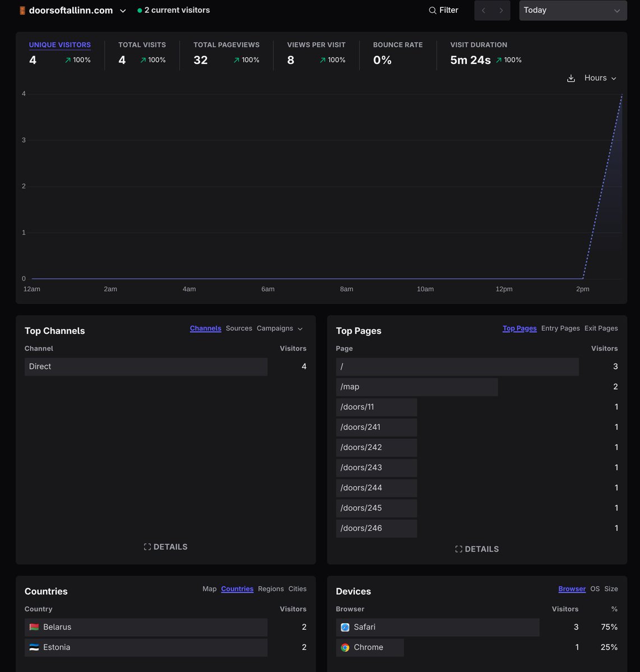Switch to Regions tab
Viewport: 640px width, 672px height.
pyautogui.click(x=271, y=589)
